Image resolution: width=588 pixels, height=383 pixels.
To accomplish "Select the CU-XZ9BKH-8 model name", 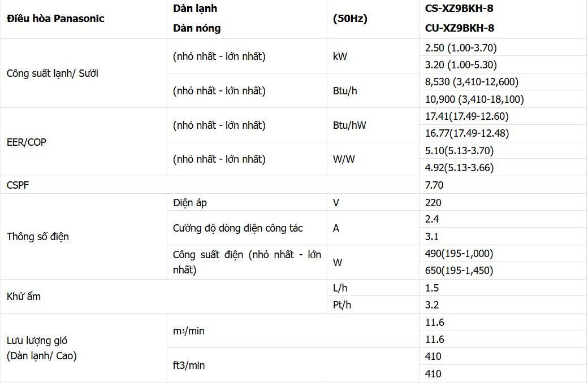I will click(463, 28).
